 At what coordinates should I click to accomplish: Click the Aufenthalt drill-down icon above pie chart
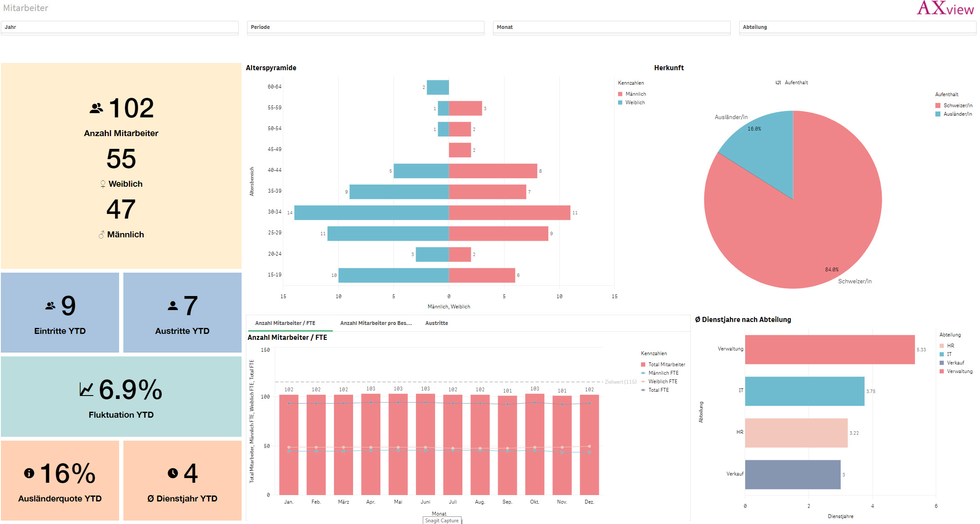[x=778, y=83]
